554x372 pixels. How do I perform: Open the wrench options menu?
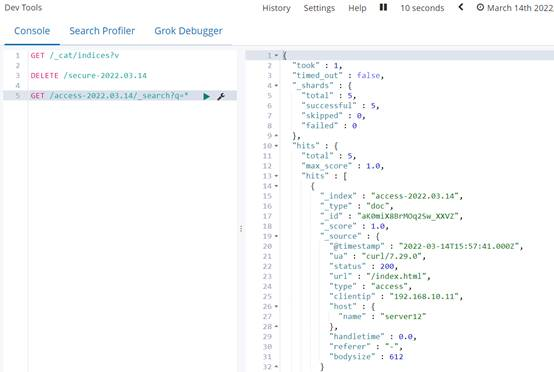click(221, 96)
